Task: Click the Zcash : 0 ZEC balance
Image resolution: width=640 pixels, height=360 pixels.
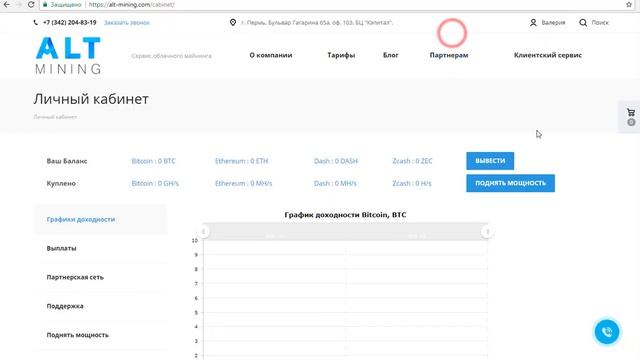Action: click(x=412, y=161)
